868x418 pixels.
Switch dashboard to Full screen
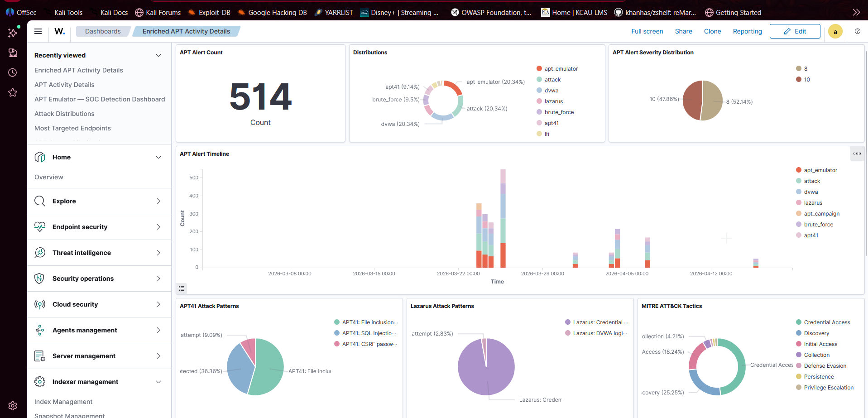click(x=647, y=31)
